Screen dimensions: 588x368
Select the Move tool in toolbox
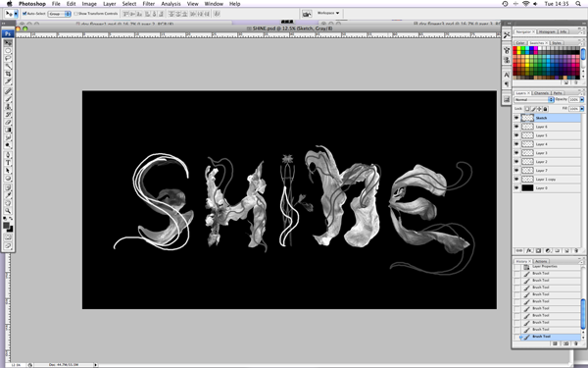coord(8,43)
